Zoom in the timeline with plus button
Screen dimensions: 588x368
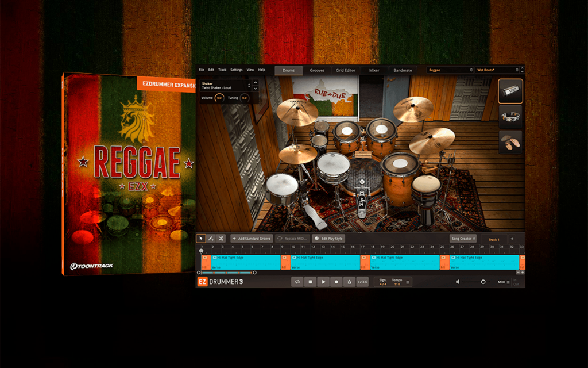[523, 273]
